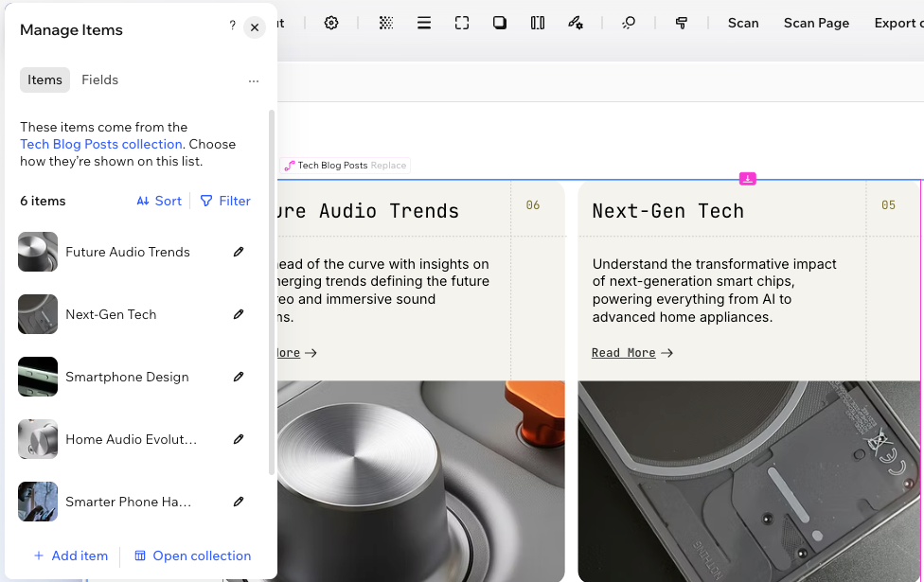Click Read More in Next-Gen Tech card

coord(624,353)
